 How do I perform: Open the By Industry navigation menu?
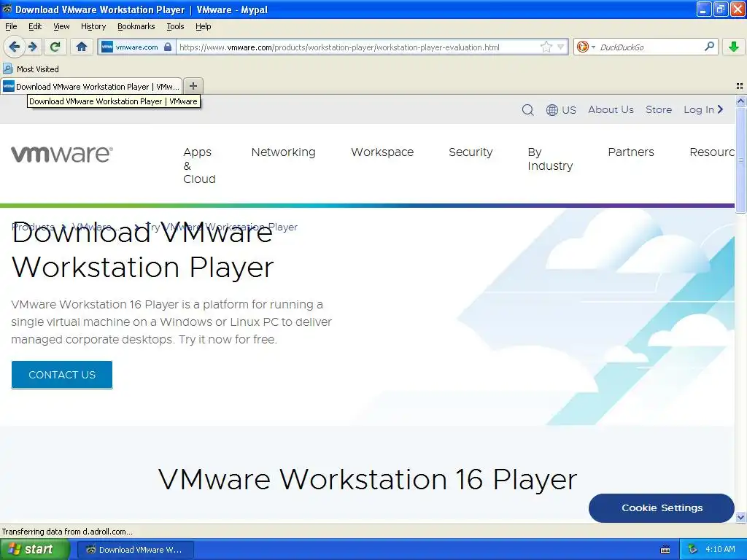(x=550, y=158)
